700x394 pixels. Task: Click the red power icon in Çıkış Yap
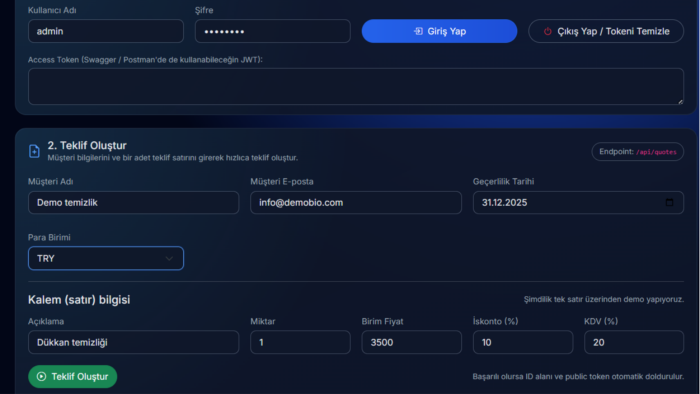pyautogui.click(x=547, y=31)
